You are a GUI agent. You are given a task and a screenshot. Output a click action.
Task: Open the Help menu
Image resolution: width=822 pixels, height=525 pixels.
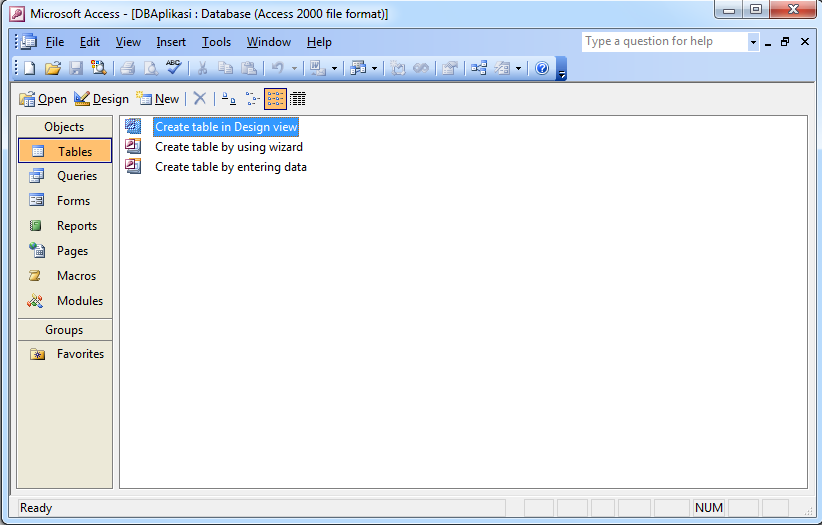coord(319,42)
